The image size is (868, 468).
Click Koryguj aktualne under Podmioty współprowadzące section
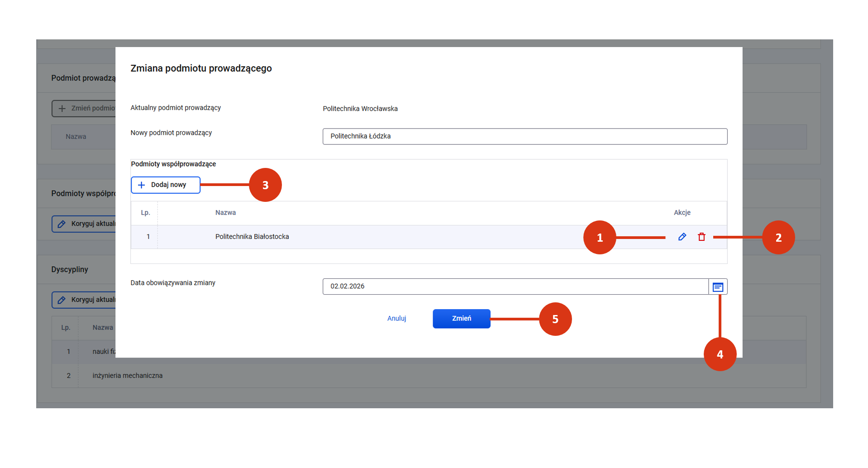click(x=84, y=224)
